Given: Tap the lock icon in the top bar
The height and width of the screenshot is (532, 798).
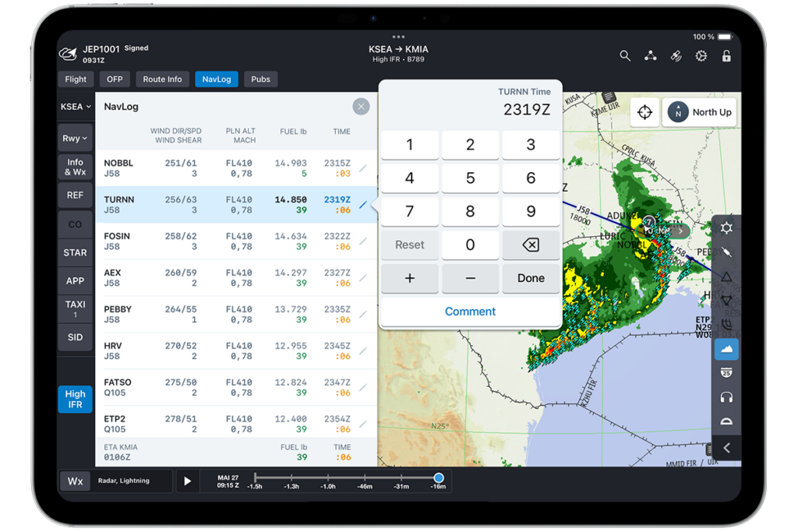Looking at the screenshot, I should coord(726,56).
